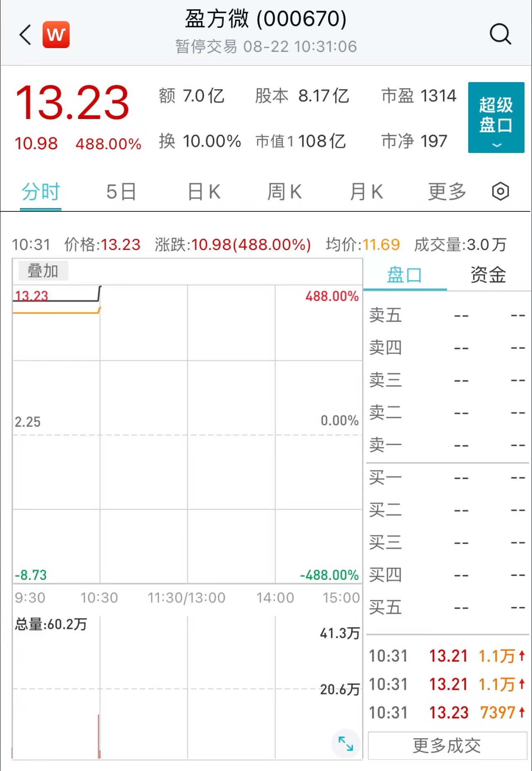Open the 周K chart tab

(x=284, y=192)
